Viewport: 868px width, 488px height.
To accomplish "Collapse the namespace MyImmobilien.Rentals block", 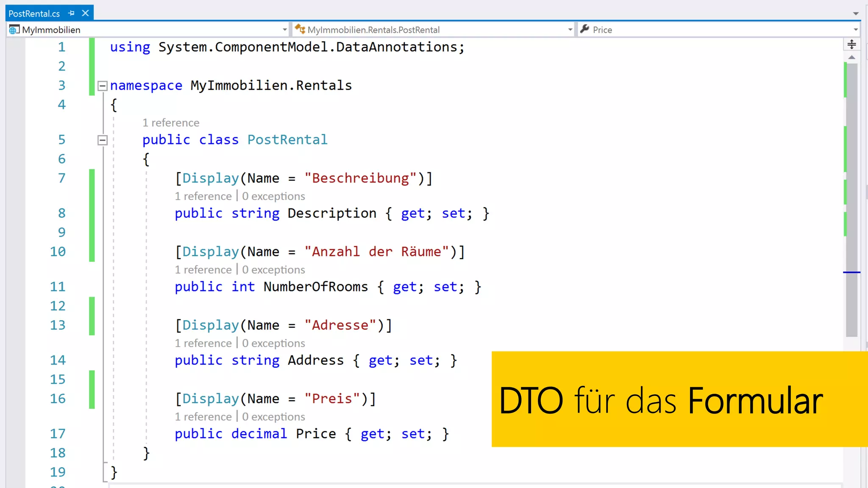I will click(103, 86).
